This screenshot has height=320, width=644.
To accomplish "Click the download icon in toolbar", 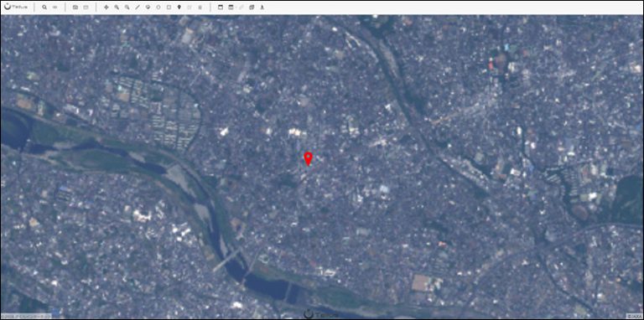I will [x=262, y=8].
